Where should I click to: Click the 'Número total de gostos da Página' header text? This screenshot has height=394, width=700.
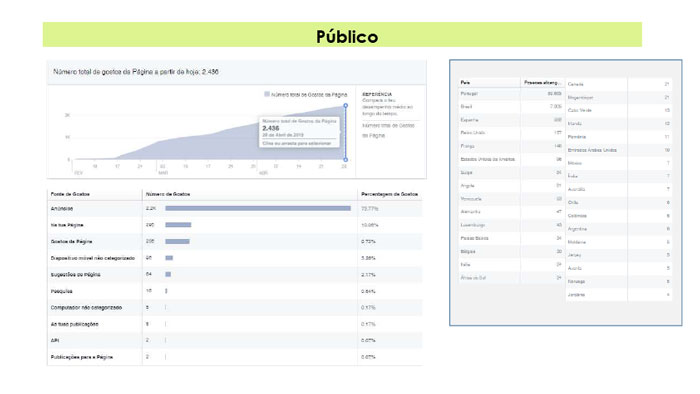[136, 72]
